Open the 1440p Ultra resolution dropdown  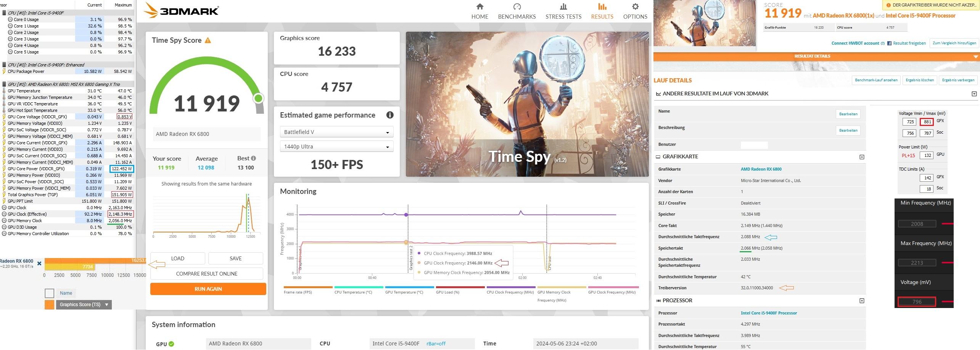[x=336, y=147]
